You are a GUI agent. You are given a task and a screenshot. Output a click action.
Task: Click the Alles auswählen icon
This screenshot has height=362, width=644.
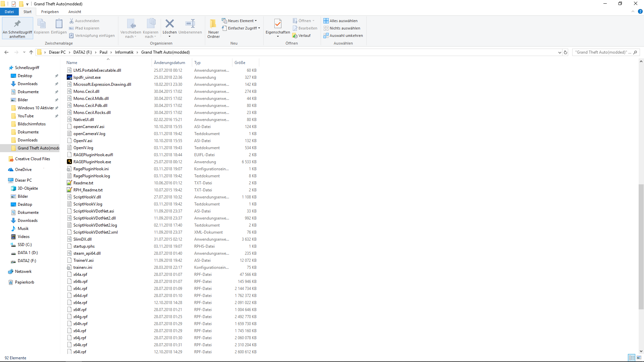(326, 21)
